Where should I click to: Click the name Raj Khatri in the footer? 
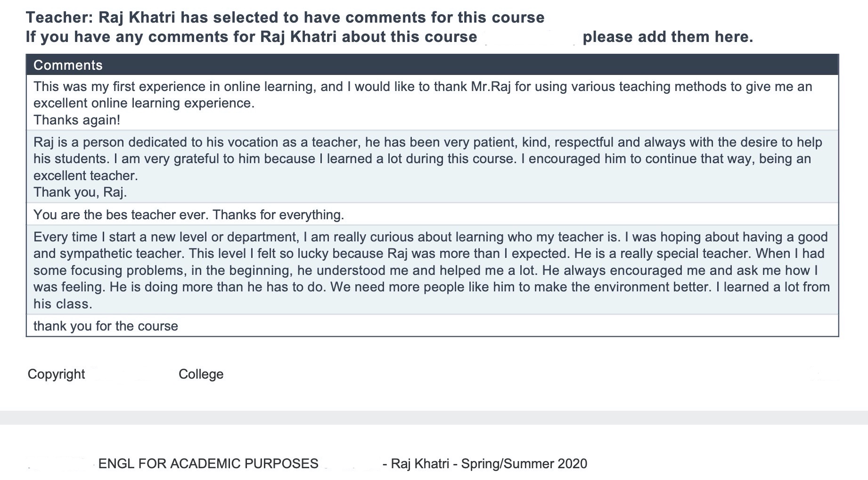pyautogui.click(x=420, y=464)
